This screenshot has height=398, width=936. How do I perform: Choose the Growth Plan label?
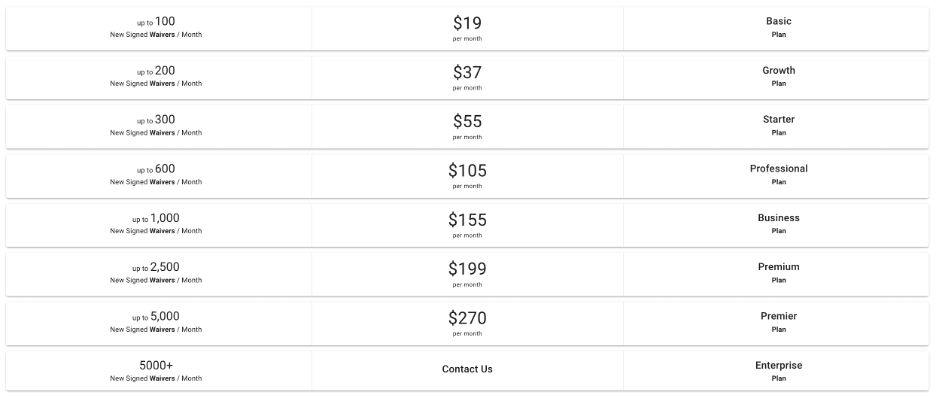tap(778, 76)
